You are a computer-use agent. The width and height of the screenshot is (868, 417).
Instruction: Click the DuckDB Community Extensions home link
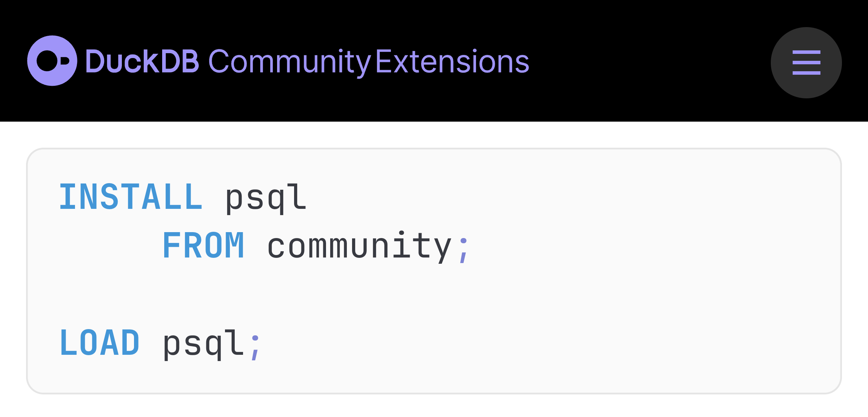coord(278,61)
